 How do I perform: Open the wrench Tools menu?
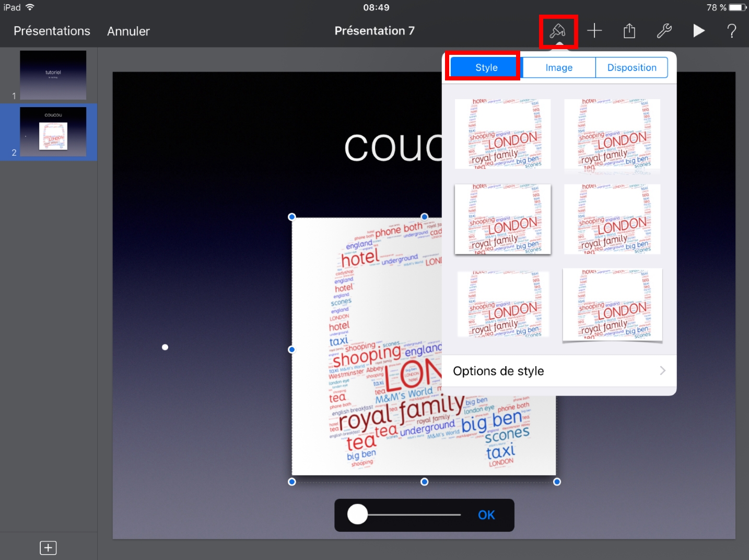tap(664, 31)
